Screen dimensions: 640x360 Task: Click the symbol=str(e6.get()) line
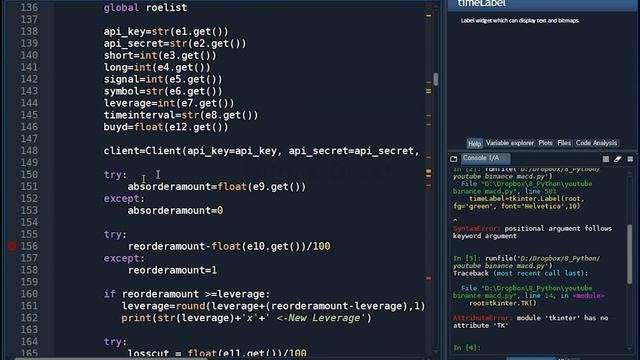(163, 91)
